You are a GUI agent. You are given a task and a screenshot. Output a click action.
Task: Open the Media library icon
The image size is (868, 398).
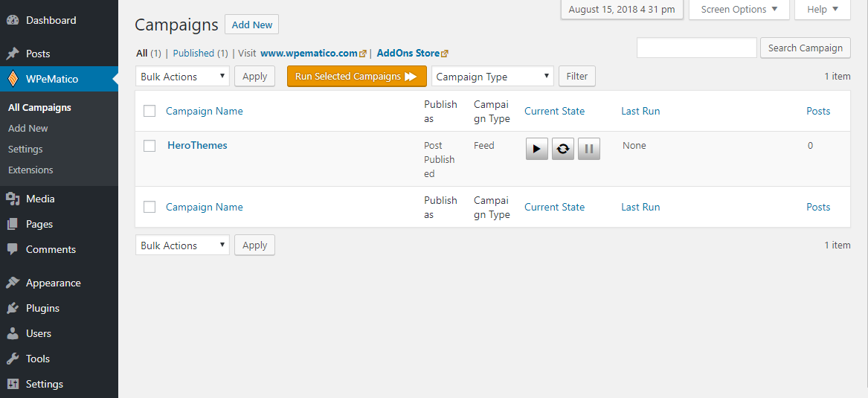click(13, 199)
